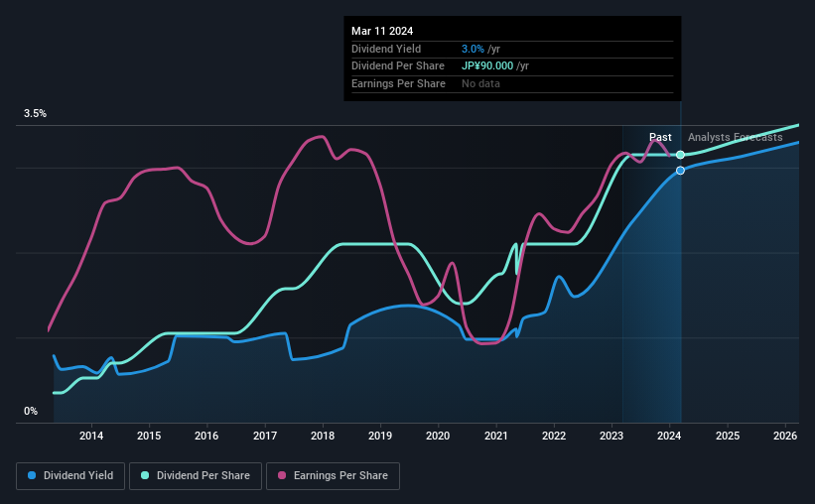Click the 2020 x-axis label
Viewport: 815px width, 504px height.
[438, 436]
